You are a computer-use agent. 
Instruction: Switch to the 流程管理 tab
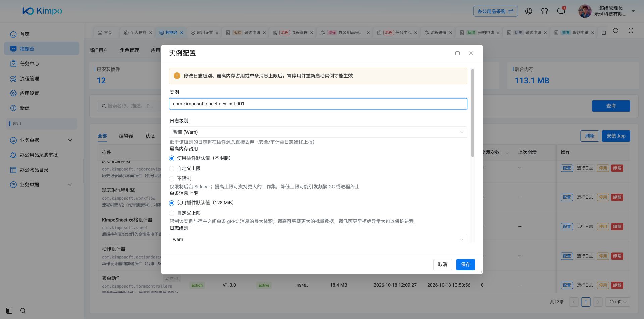293,33
